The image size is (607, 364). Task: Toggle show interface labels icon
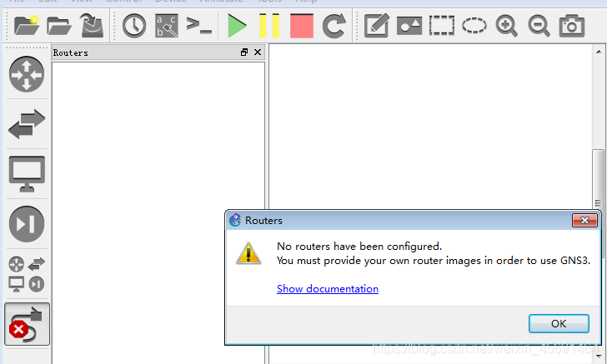click(x=167, y=26)
